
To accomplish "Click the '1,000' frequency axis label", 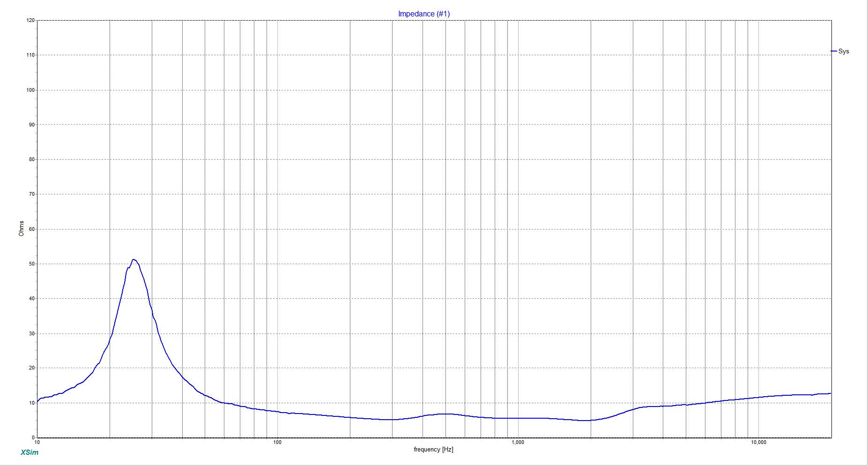I will [518, 443].
